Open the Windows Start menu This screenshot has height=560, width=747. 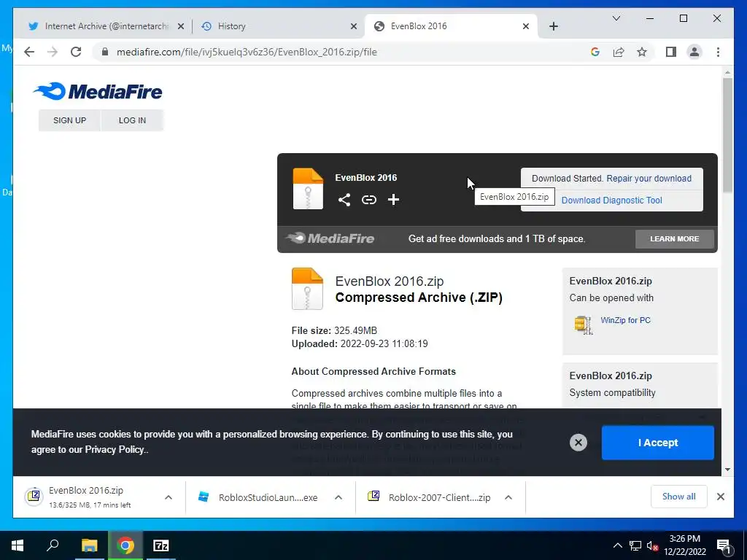pyautogui.click(x=18, y=545)
